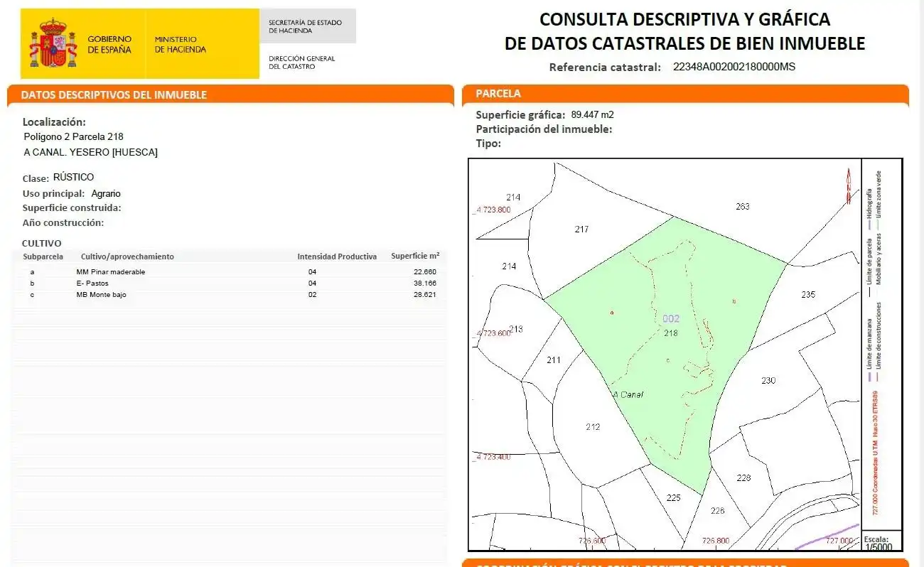Click the 'Cultivo/aprovechamiento' column header
This screenshot has width=924, height=567.
(x=127, y=256)
